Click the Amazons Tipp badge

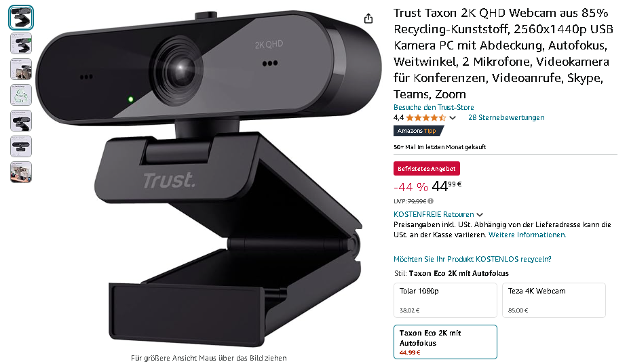(x=418, y=131)
